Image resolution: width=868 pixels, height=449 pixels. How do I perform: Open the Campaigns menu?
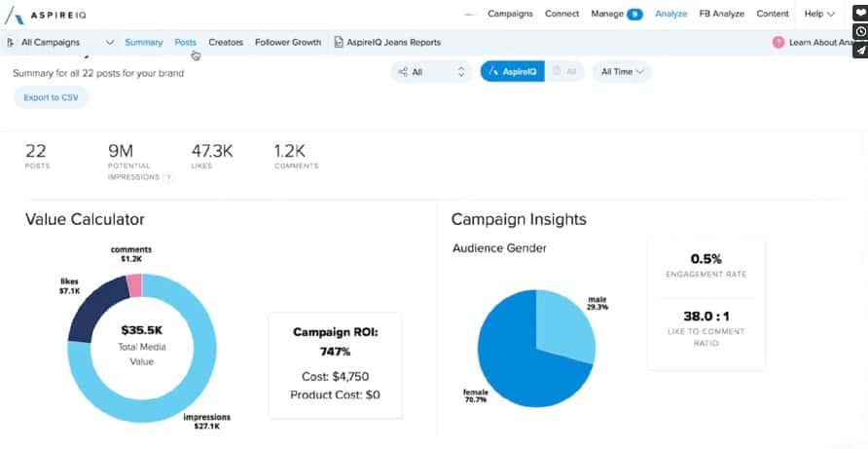coord(510,14)
